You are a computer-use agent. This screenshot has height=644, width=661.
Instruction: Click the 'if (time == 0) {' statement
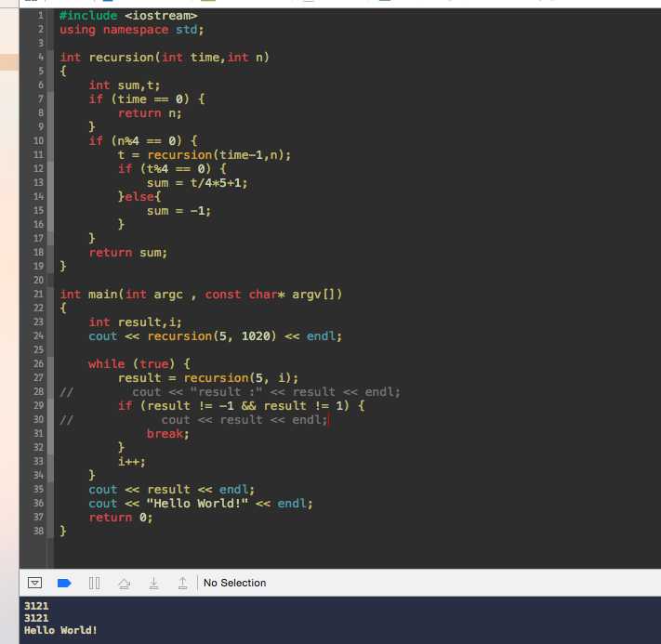pos(147,99)
